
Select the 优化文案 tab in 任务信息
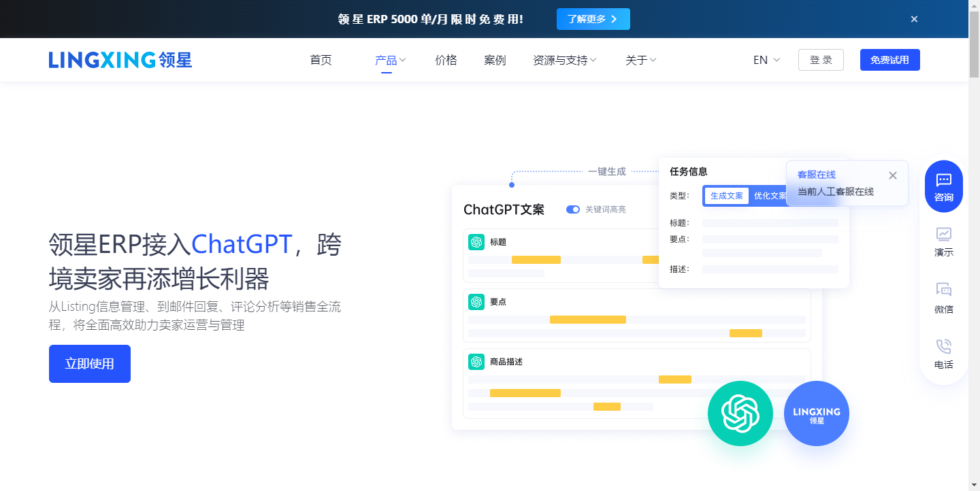pyautogui.click(x=770, y=196)
